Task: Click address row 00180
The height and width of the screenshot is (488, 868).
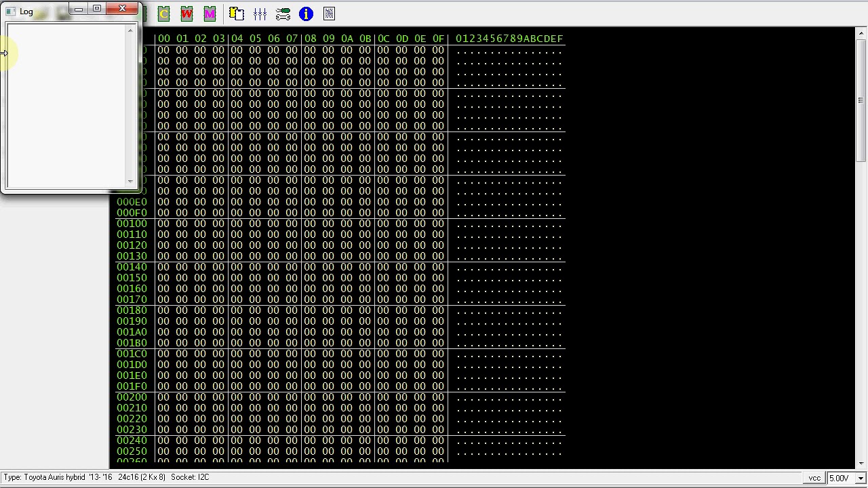Action: tap(132, 310)
